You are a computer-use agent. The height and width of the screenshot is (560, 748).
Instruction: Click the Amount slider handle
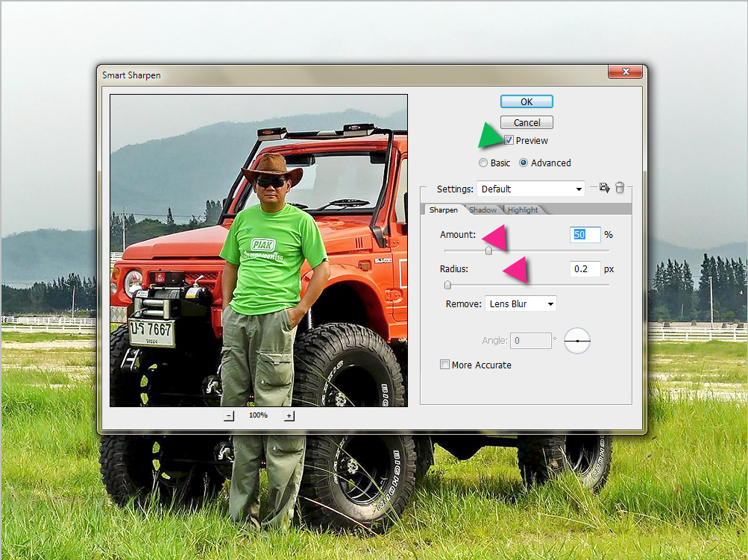[x=488, y=251]
